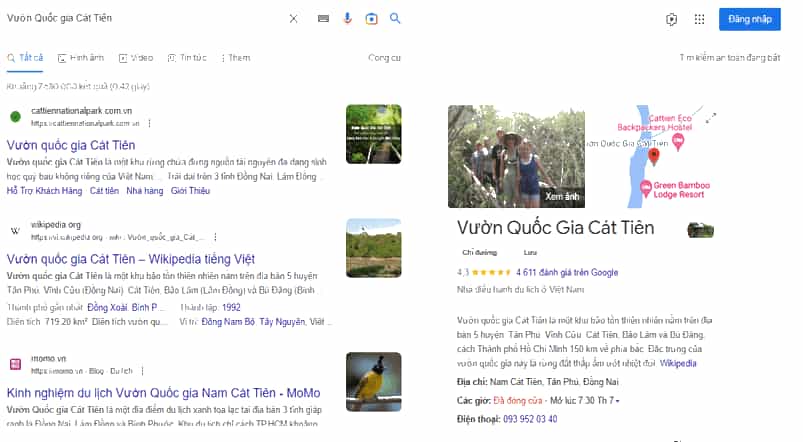The image size is (803, 442).
Task: Open the Tây Nguyên location link
Action: click(x=282, y=322)
